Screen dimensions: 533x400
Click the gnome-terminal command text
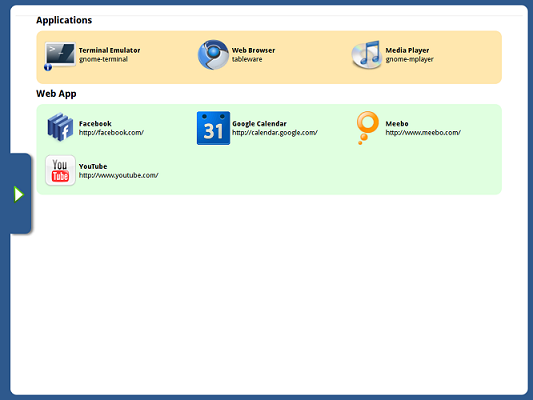coord(104,59)
